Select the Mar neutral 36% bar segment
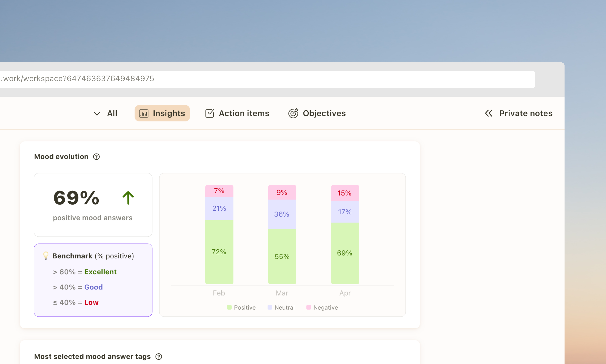Viewport: 606px width, 364px height. [x=282, y=214]
